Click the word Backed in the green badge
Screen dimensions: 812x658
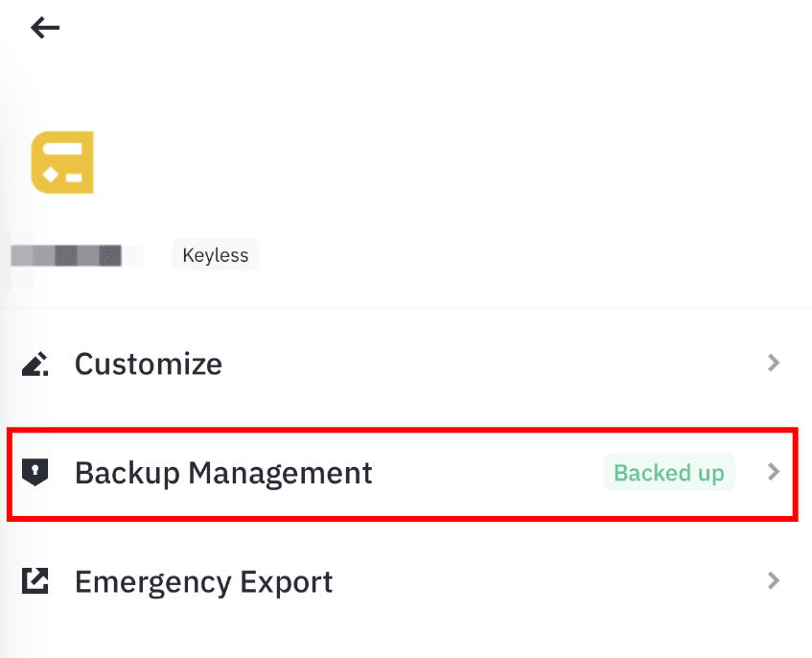[x=645, y=473]
